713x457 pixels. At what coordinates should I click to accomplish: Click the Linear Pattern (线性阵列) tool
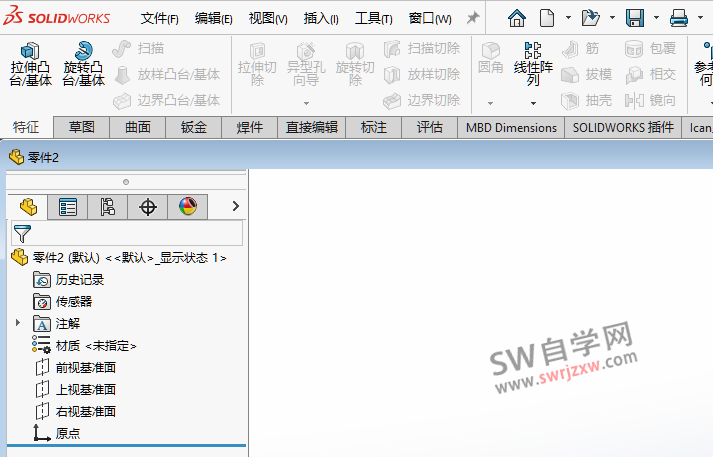(533, 64)
